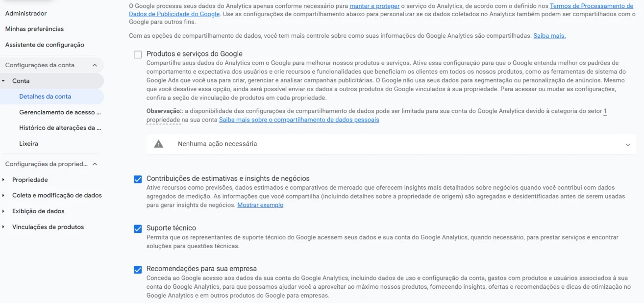The height and width of the screenshot is (303, 644).
Task: Collapse Configurações da conta section chevron
Action: (95, 65)
